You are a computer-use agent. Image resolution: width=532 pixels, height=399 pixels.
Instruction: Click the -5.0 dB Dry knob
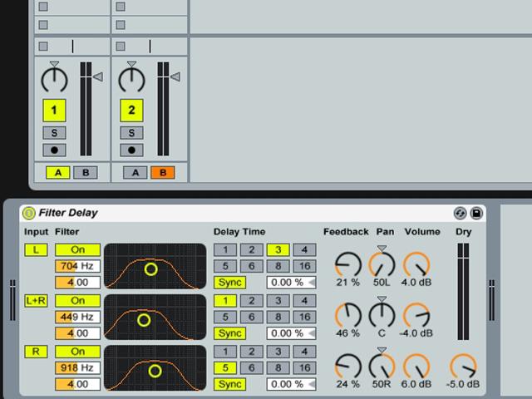point(463,367)
